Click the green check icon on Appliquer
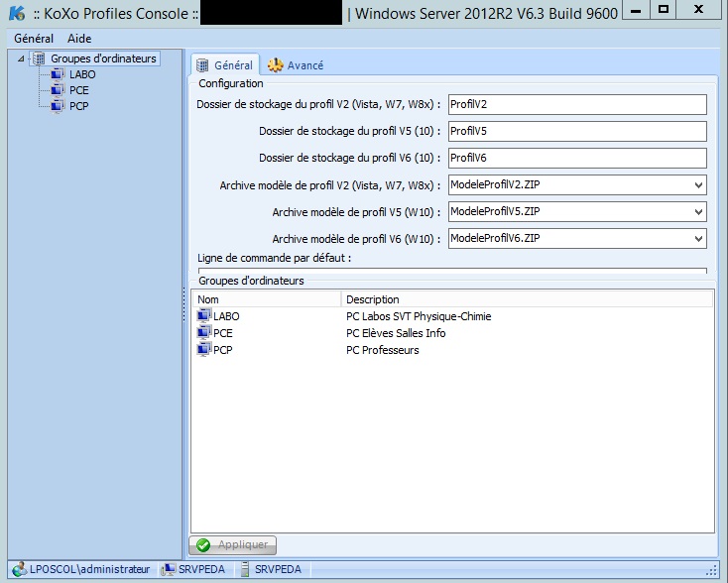The height and width of the screenshot is (583, 728). pyautogui.click(x=203, y=545)
